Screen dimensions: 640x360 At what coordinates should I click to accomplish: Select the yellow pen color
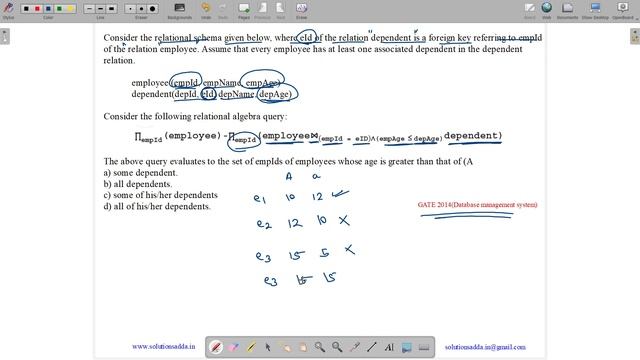click(70, 9)
